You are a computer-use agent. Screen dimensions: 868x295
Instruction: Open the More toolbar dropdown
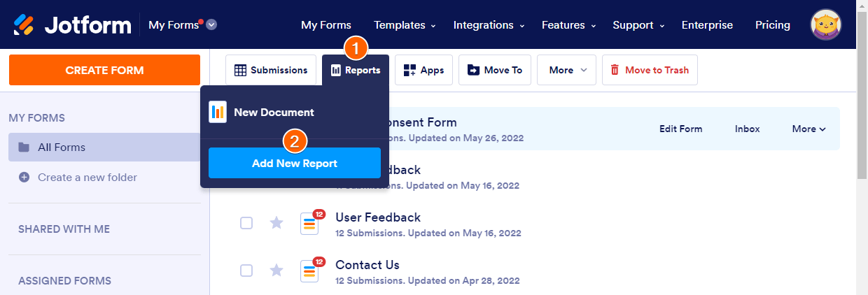(566, 70)
